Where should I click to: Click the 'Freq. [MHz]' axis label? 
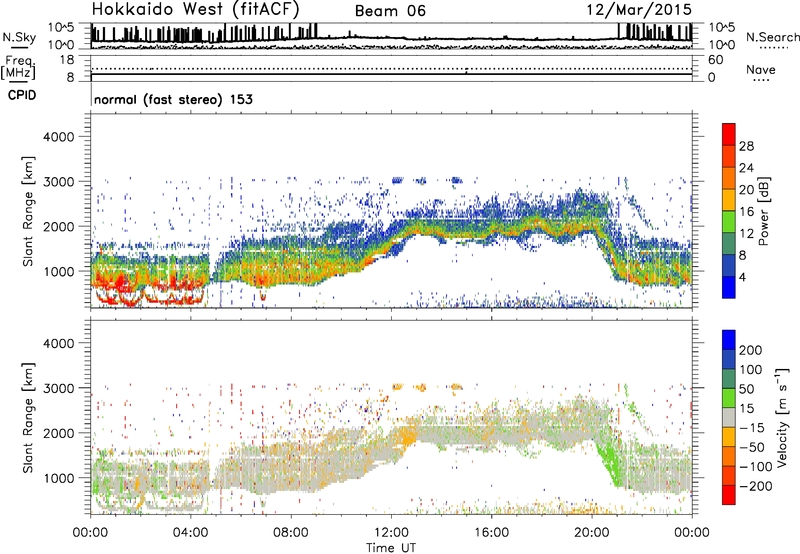(x=18, y=67)
